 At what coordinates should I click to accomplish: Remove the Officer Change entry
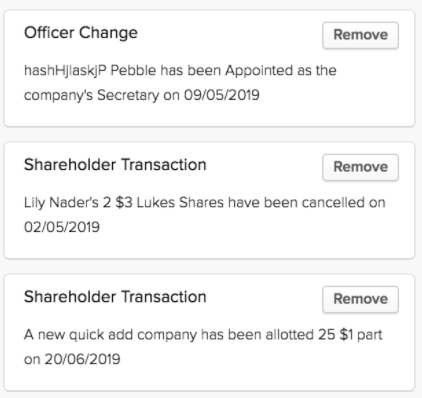[360, 35]
